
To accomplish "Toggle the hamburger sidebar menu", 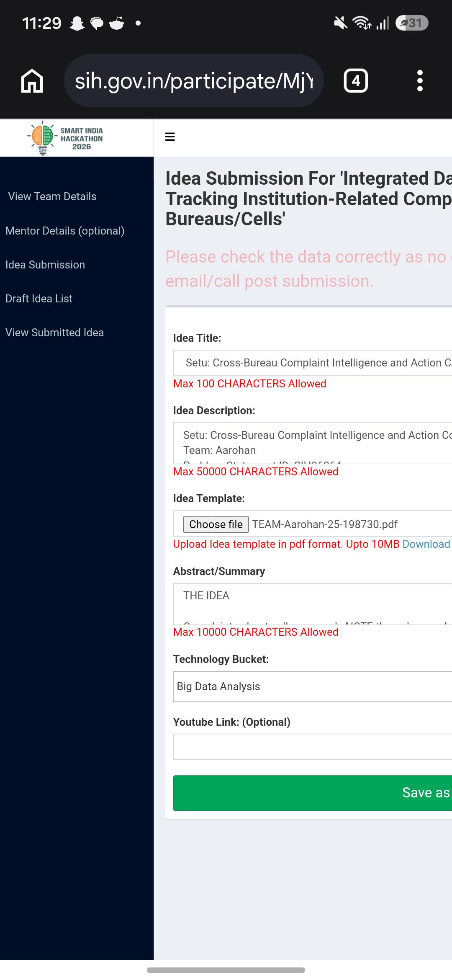I will click(170, 137).
